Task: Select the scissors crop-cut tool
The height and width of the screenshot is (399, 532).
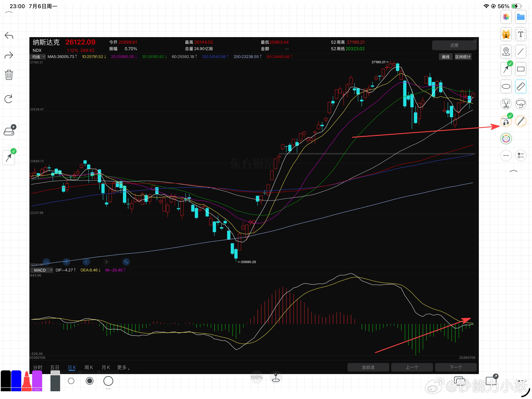Action: tap(506, 104)
